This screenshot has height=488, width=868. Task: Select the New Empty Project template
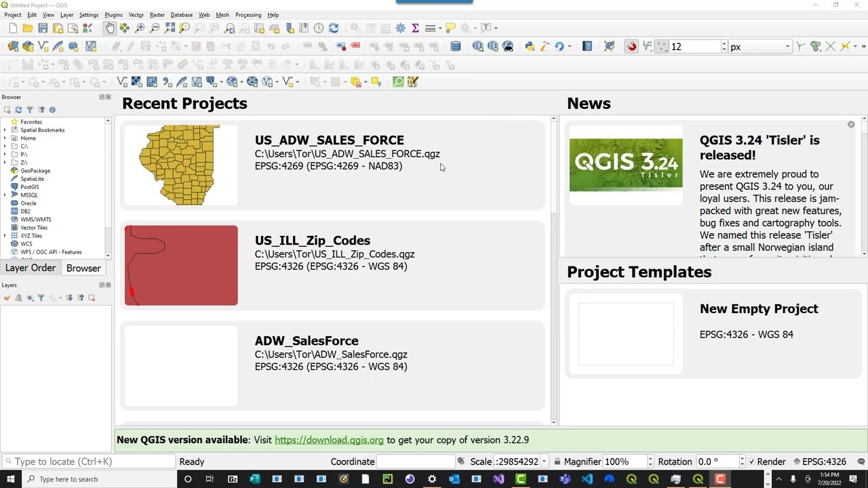[713, 333]
